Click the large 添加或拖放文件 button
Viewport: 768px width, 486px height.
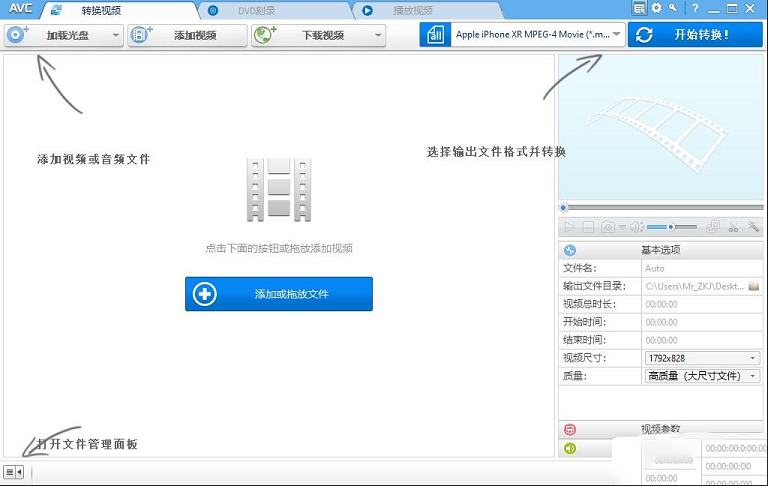pos(279,294)
